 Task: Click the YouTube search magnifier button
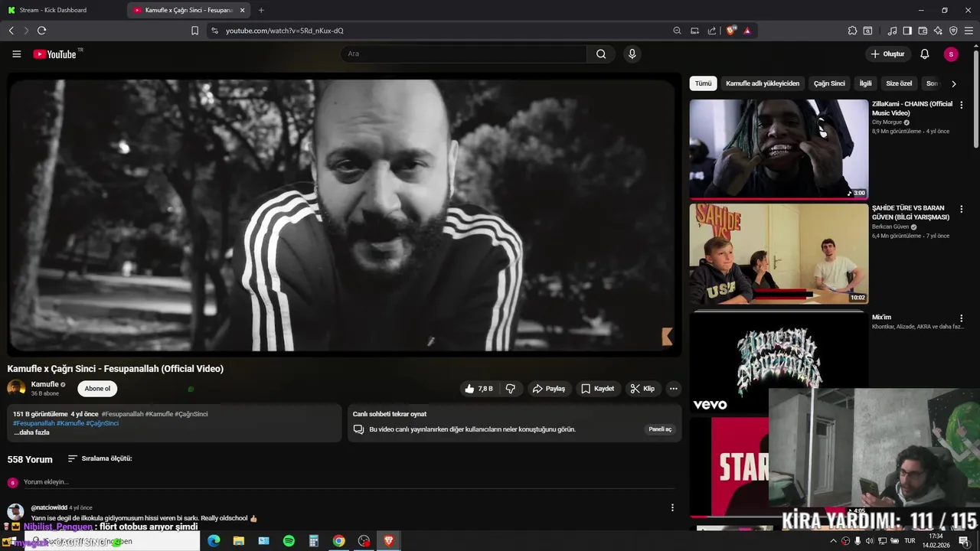point(601,54)
